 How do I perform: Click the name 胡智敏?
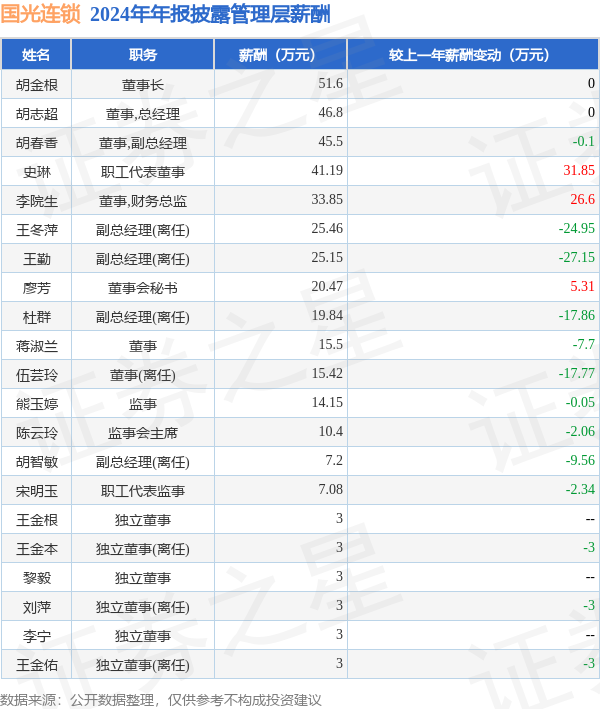[x=37, y=462]
